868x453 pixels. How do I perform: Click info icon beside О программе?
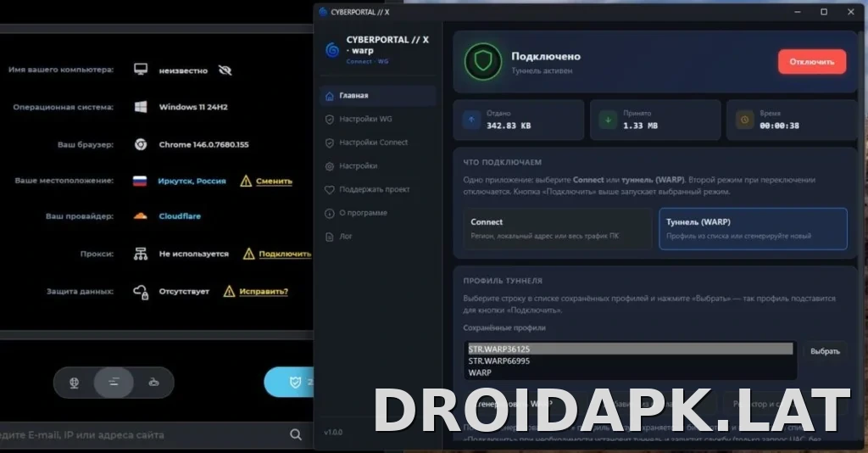pyautogui.click(x=330, y=213)
